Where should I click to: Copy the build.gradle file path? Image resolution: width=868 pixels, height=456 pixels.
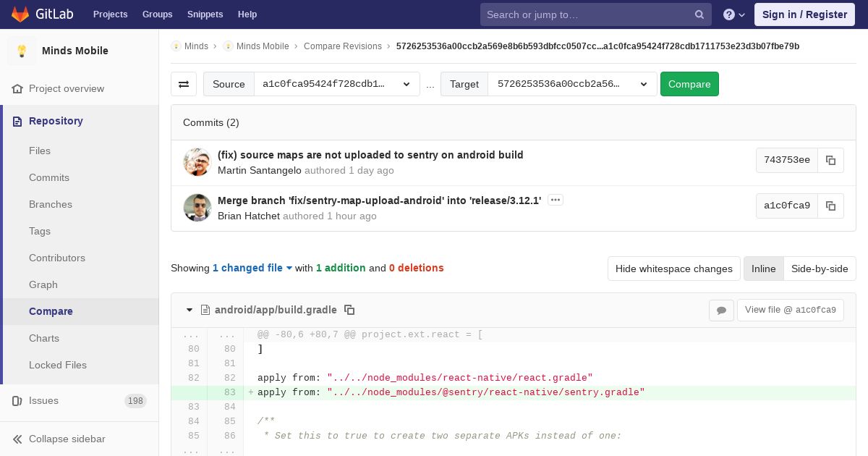pyautogui.click(x=349, y=310)
